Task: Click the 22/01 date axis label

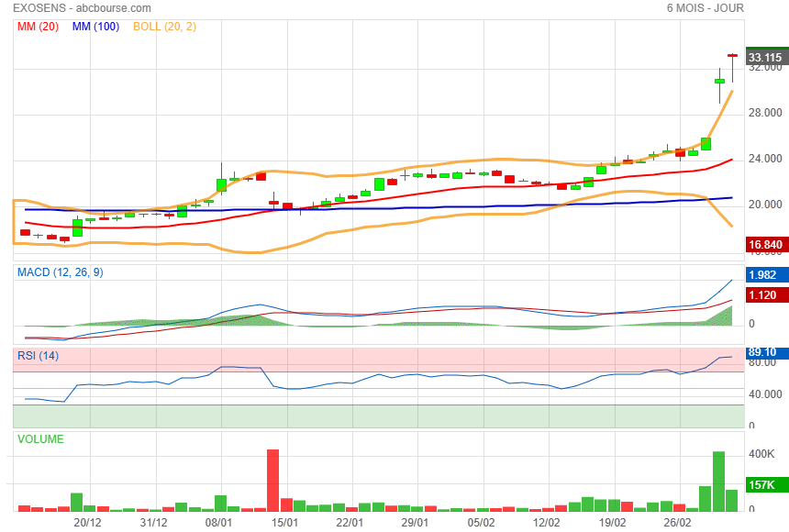Action: tap(350, 523)
